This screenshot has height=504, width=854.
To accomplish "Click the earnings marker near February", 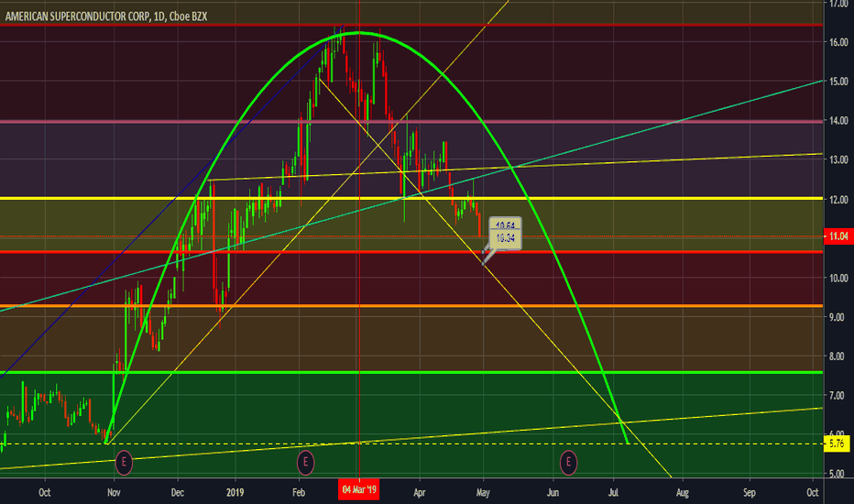I will 305,463.
